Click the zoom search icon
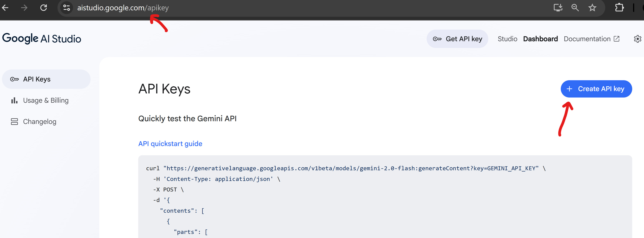The width and height of the screenshot is (644, 238). coord(575,8)
